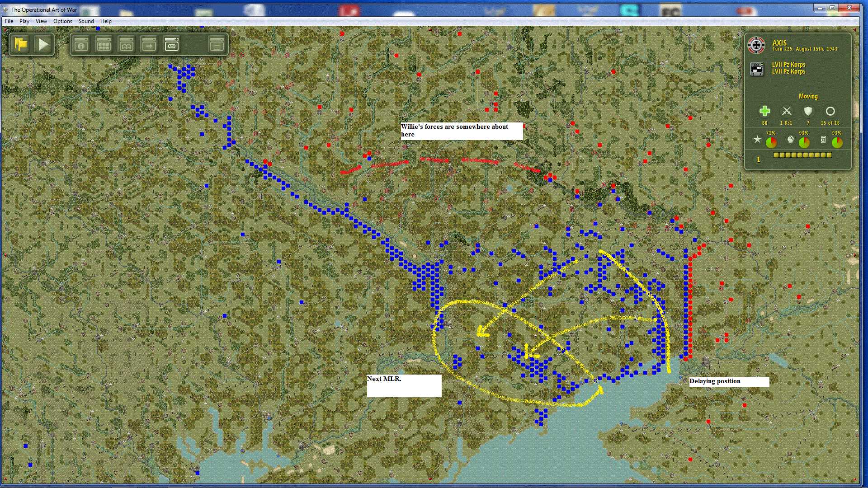Viewport: 868px width, 488px height.
Task: Click the green health cross icon
Action: pyautogui.click(x=764, y=111)
